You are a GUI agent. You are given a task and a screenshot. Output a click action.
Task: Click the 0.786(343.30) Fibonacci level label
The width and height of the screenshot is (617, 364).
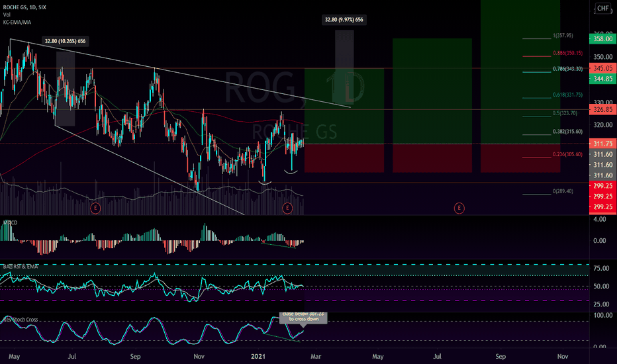tap(567, 68)
